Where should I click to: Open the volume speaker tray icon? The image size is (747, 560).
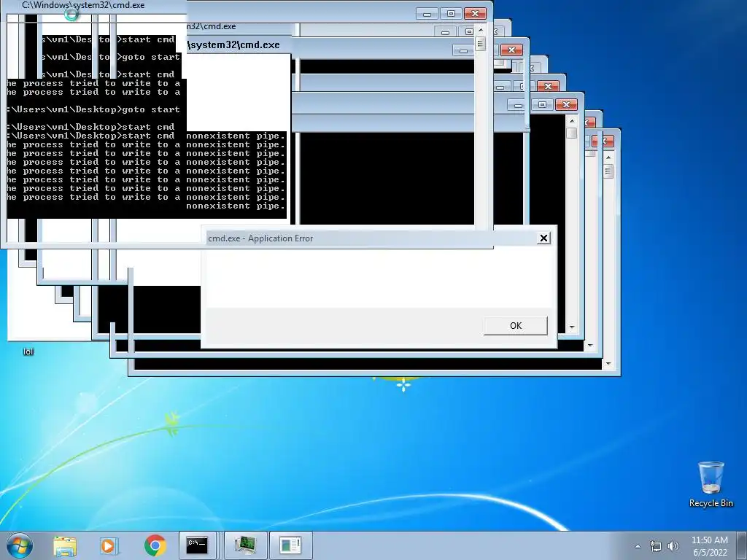673,546
